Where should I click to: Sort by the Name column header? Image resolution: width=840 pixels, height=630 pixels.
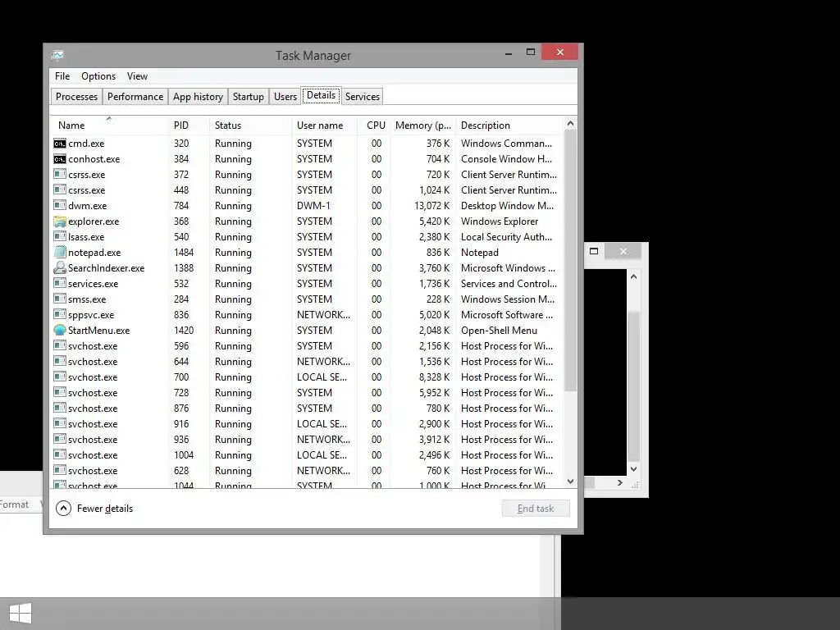coord(109,126)
